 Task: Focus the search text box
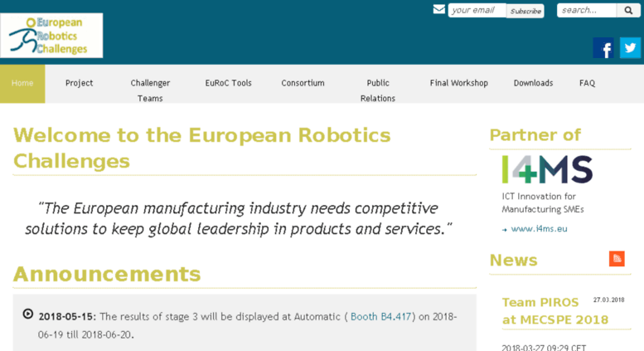coord(587,10)
